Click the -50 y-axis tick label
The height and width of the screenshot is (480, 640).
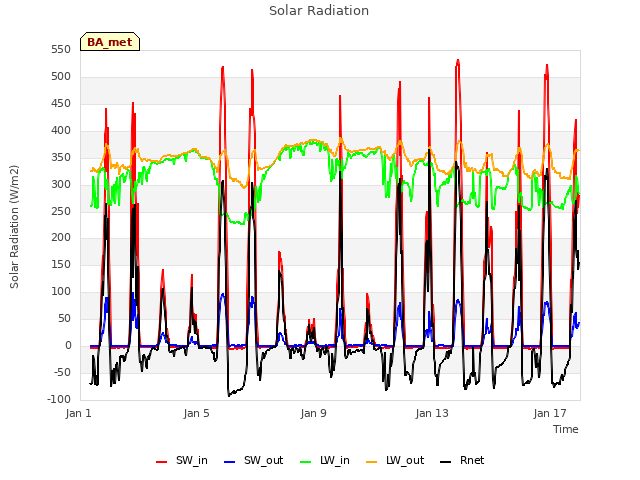click(62, 373)
